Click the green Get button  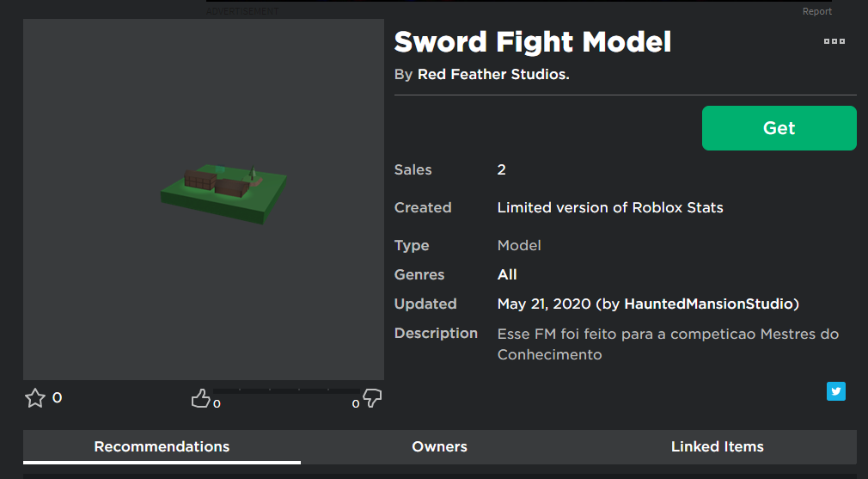pyautogui.click(x=779, y=128)
